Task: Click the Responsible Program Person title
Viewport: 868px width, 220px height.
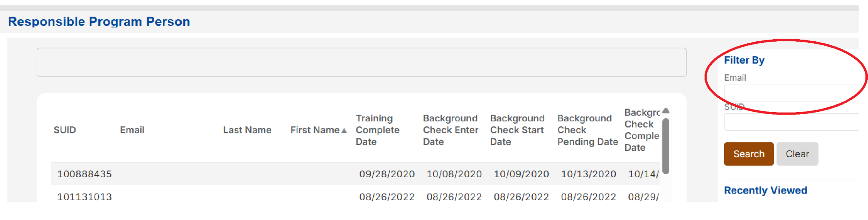Action: click(x=99, y=22)
